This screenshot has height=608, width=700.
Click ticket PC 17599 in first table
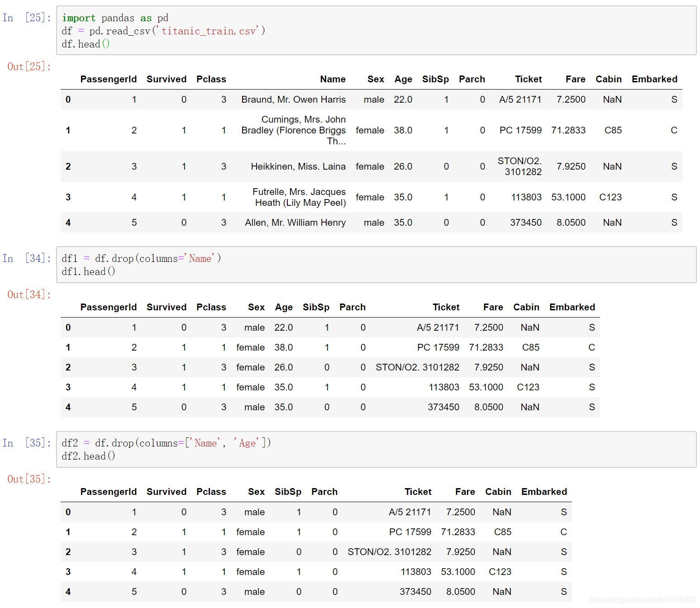520,130
